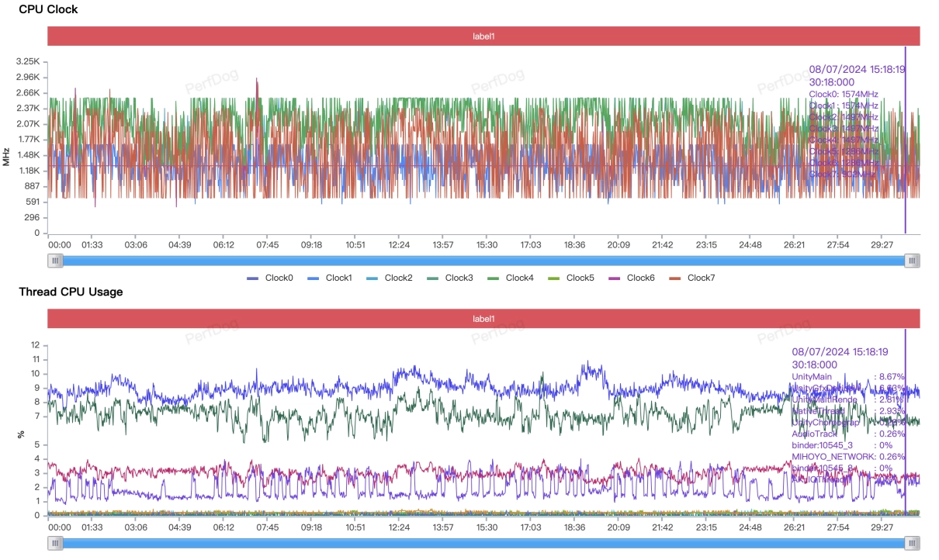Click the blue CPU Clock time range track
The height and width of the screenshot is (560, 939).
pos(483,261)
